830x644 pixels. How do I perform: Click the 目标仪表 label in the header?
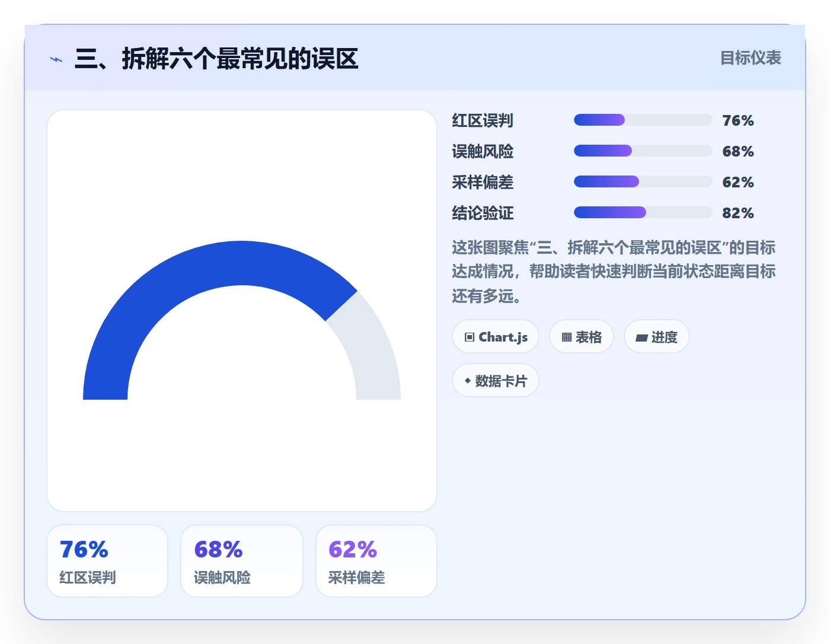pos(751,58)
